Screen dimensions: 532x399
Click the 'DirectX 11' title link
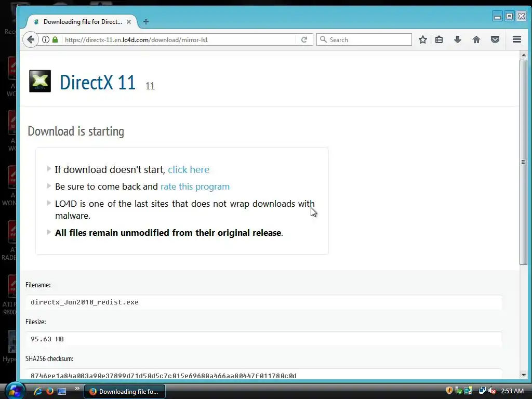98,83
